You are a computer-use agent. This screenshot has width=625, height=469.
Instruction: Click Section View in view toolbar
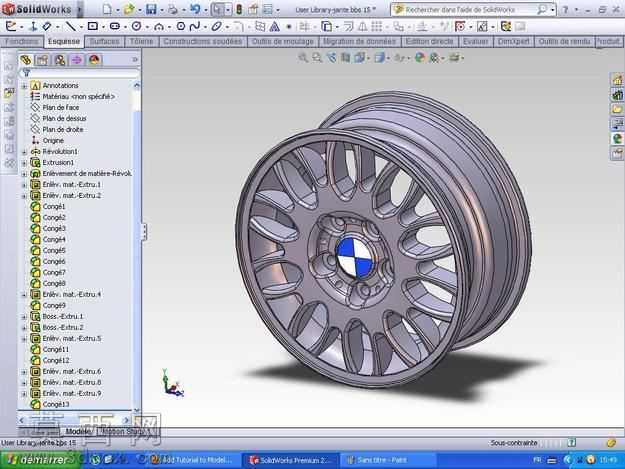pyautogui.click(x=345, y=58)
